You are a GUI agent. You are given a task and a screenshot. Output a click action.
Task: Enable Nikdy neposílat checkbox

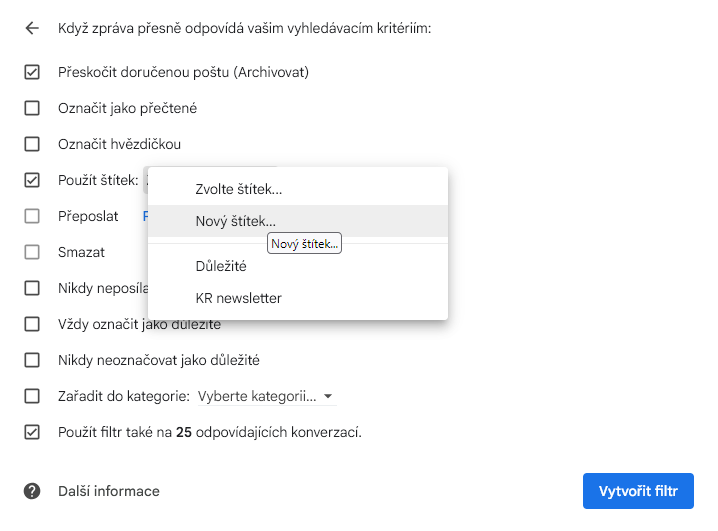pyautogui.click(x=32, y=288)
